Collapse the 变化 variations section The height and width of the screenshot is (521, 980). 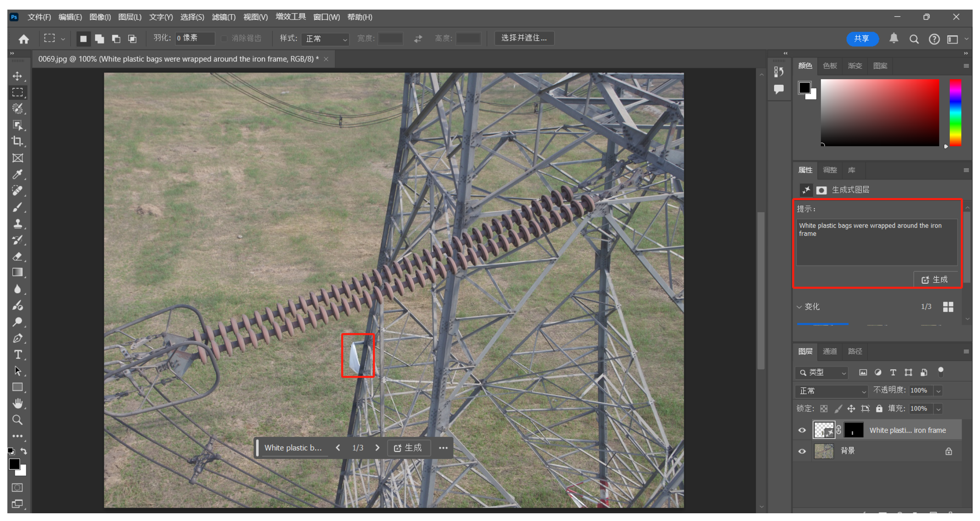(799, 307)
